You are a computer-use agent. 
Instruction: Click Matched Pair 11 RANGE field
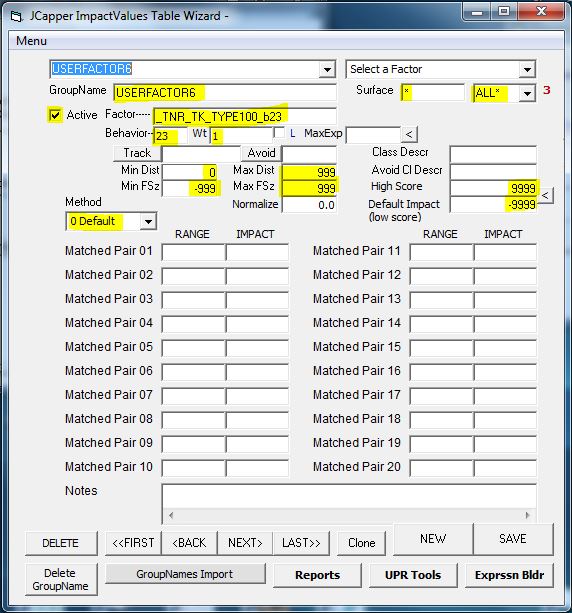[441, 252]
